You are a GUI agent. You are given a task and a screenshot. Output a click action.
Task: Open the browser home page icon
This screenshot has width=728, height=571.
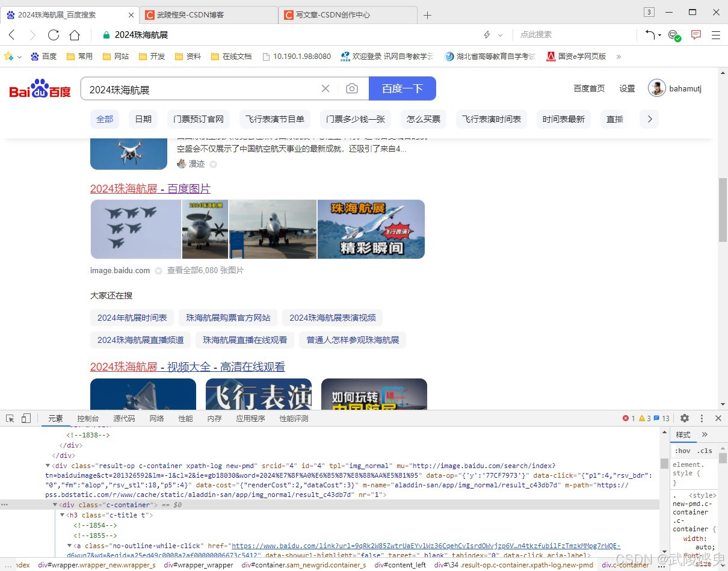pos(75,35)
